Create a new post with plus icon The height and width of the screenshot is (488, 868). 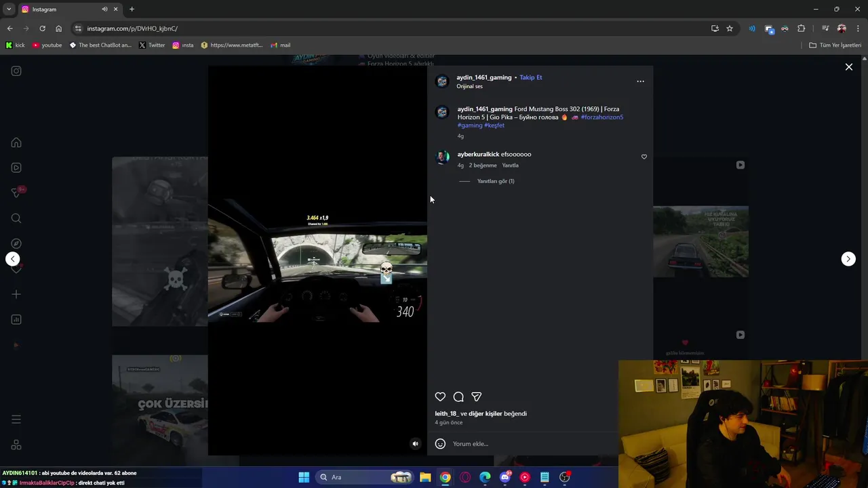click(x=16, y=294)
